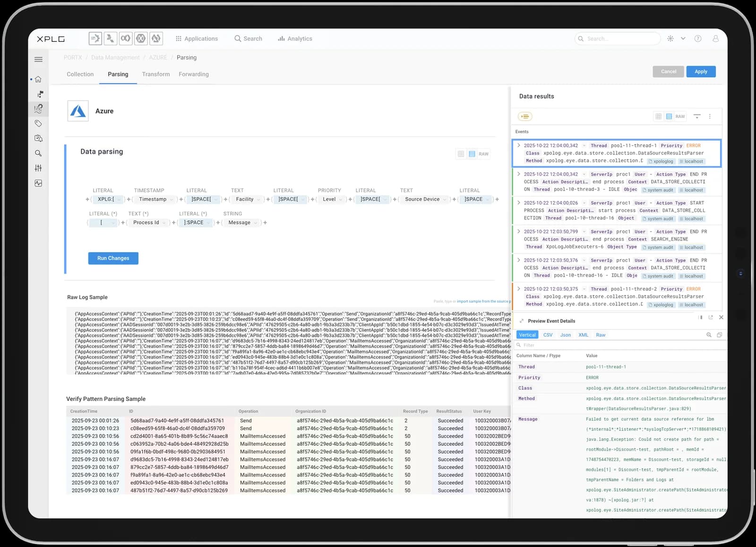Open the Process Id dropdown
This screenshot has height=547, width=756.
tap(148, 223)
